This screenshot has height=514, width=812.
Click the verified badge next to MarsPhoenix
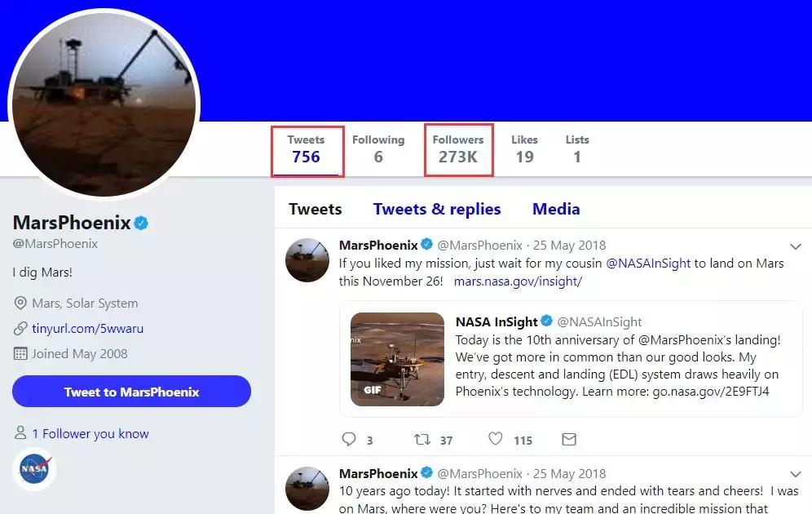pyautogui.click(x=140, y=222)
